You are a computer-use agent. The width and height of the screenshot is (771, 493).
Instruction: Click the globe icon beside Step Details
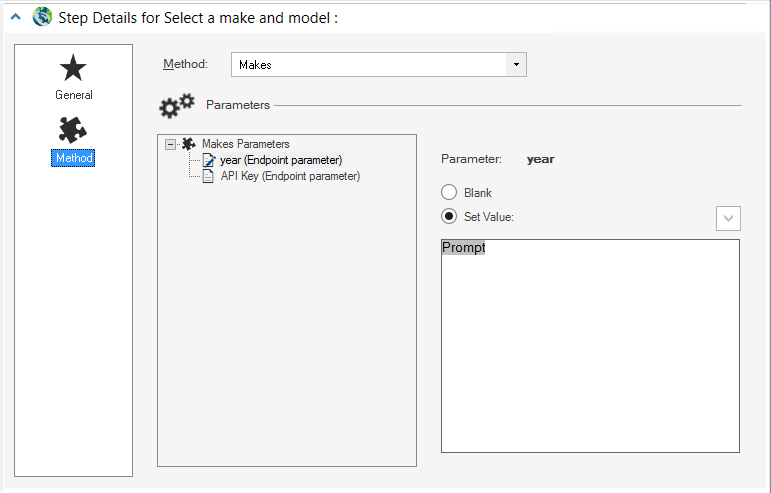(x=42, y=17)
